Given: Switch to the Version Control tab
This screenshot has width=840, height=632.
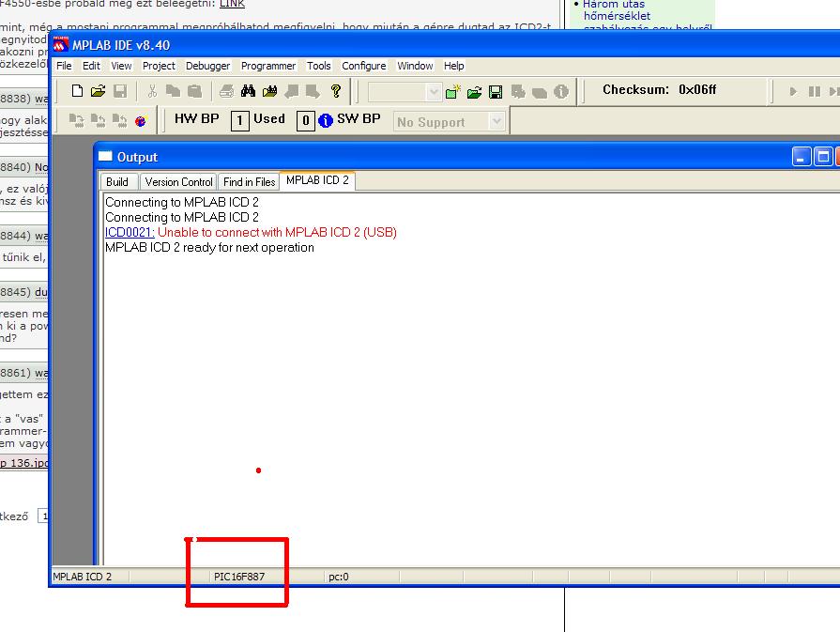Looking at the screenshot, I should 179,182.
